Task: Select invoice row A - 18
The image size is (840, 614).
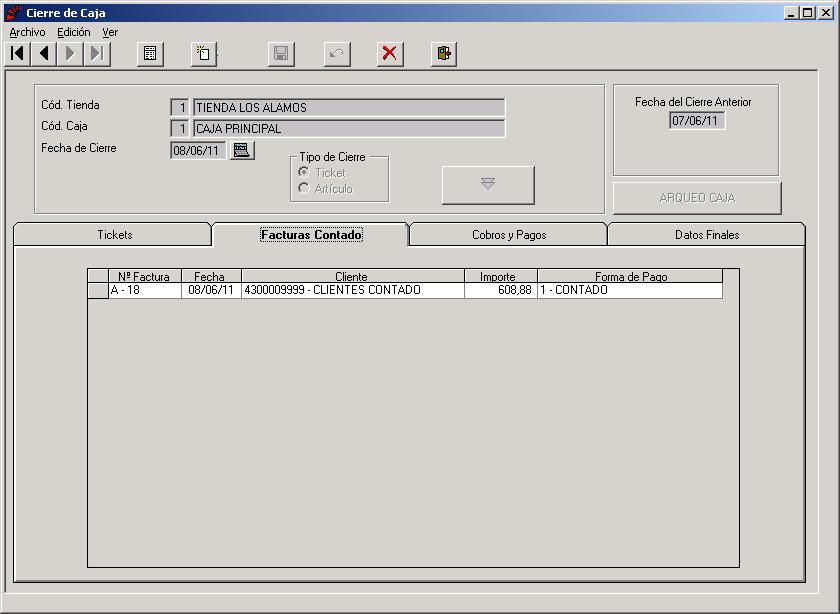Action: (405, 290)
